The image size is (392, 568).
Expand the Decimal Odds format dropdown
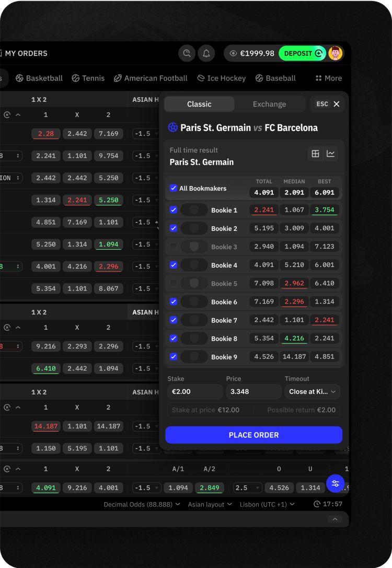(142, 504)
